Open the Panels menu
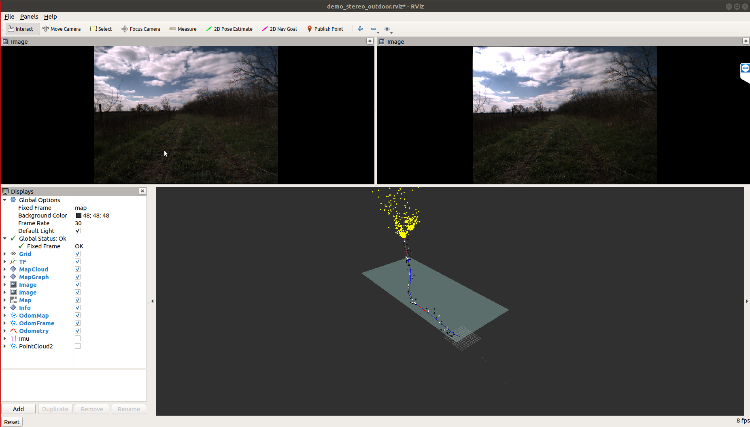Screen dimensions: 750x427 click(x=28, y=17)
